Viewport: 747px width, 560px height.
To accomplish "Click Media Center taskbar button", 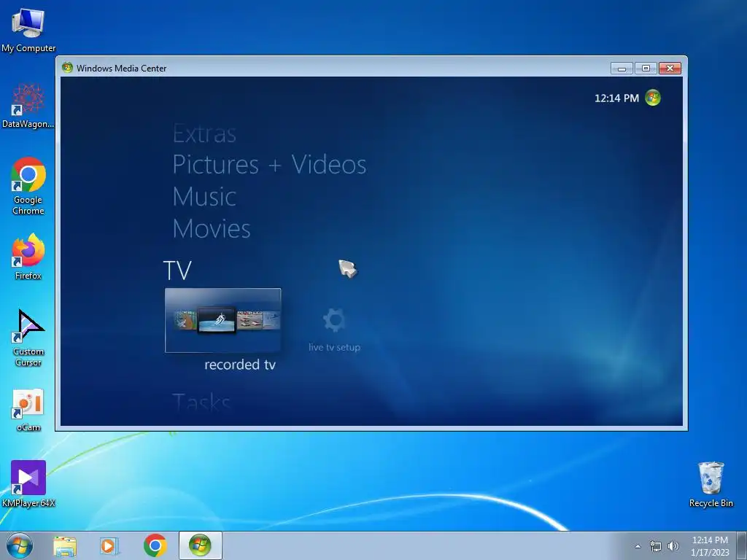I will (200, 545).
